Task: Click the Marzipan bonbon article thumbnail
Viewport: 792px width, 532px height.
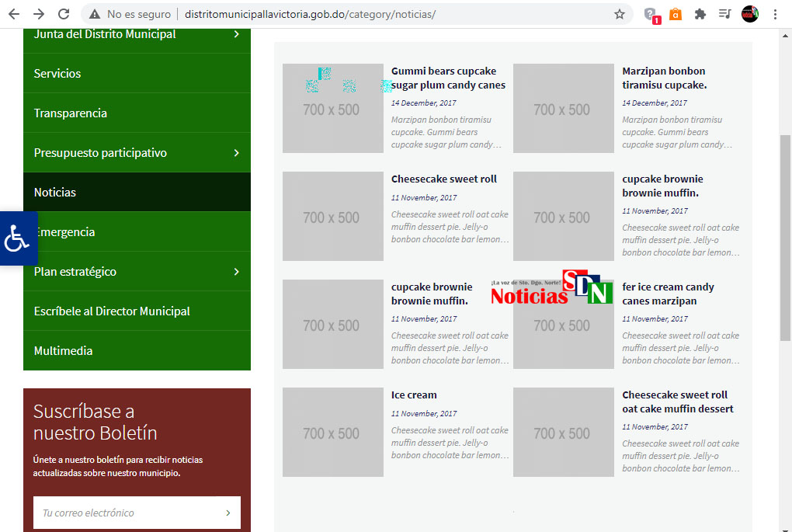Action: [x=563, y=108]
